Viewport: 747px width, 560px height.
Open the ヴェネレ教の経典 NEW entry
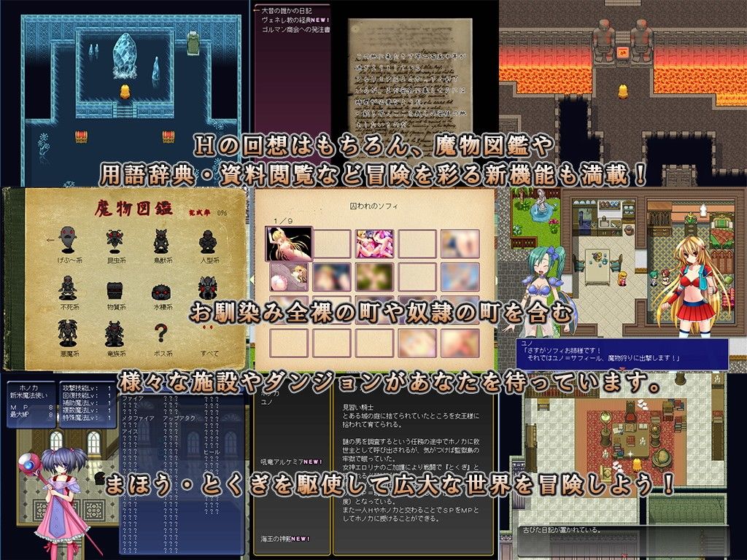[x=290, y=20]
